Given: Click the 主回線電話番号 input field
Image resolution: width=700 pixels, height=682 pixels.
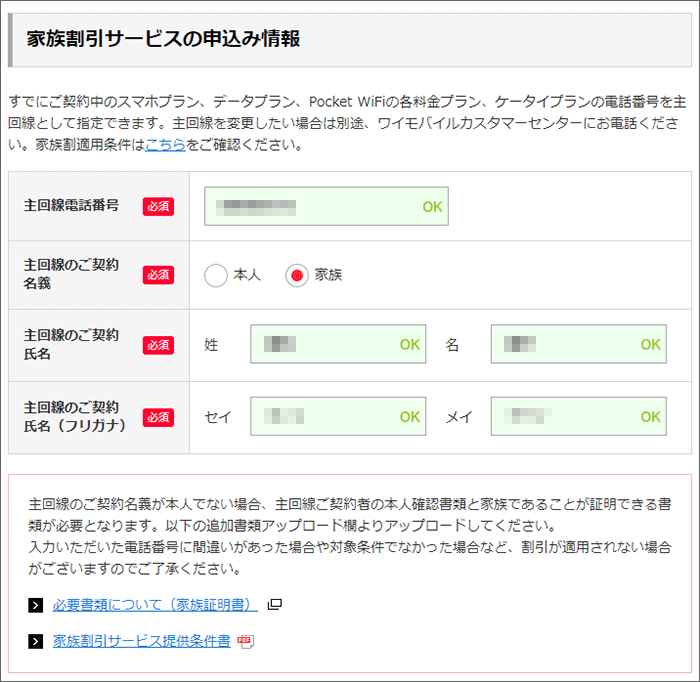Looking at the screenshot, I should click(x=326, y=206).
